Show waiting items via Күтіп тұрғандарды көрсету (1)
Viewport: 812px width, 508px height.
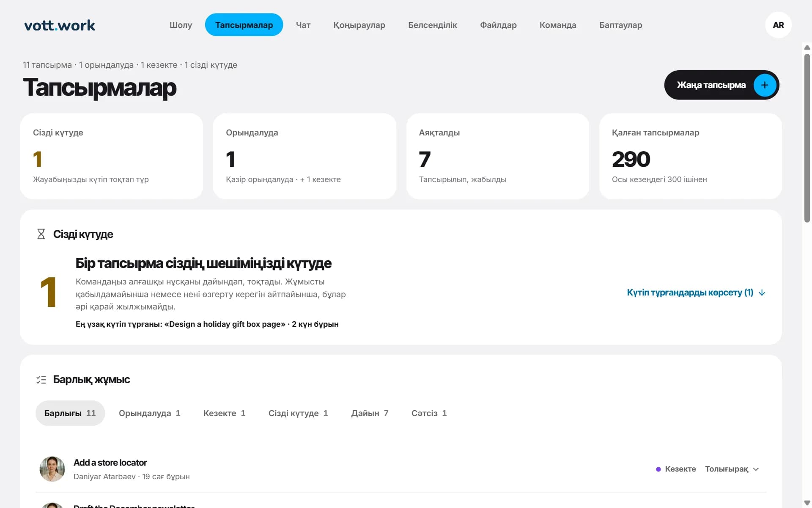696,293
